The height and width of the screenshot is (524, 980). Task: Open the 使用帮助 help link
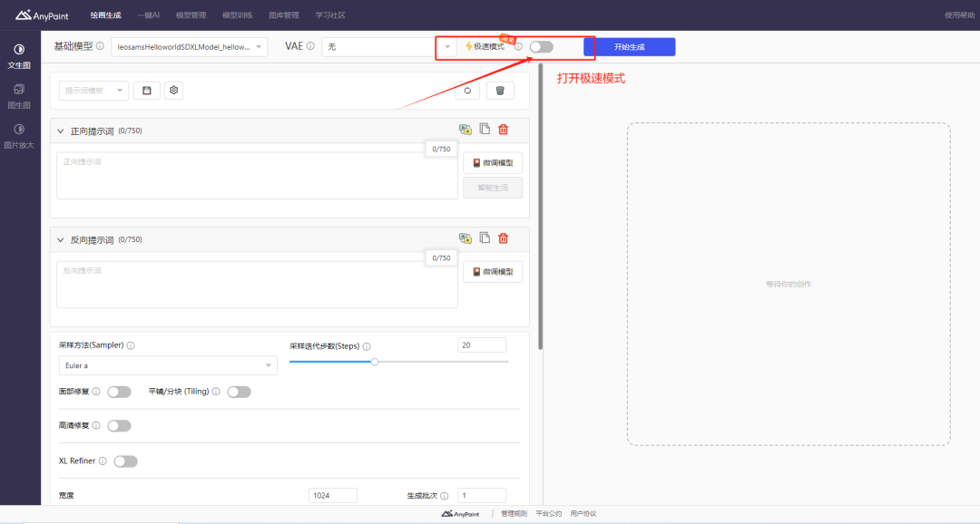coord(959,15)
